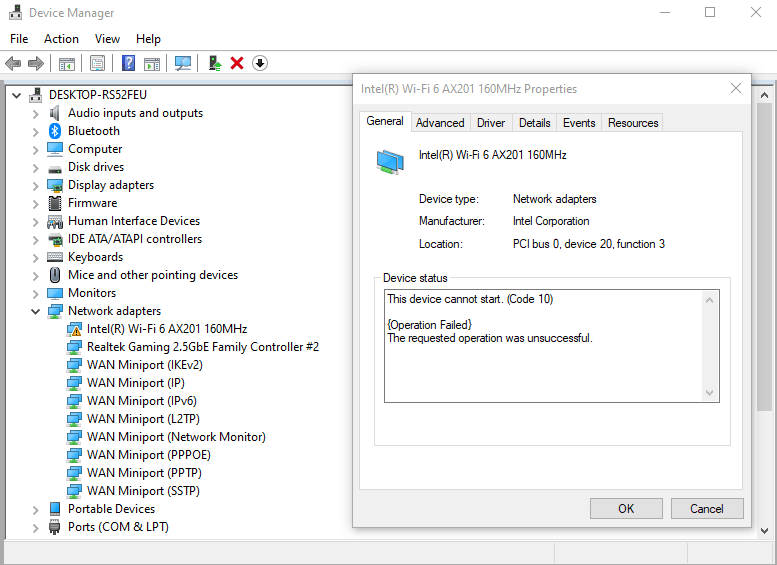Click the Back arrow toolbar icon

[13, 63]
